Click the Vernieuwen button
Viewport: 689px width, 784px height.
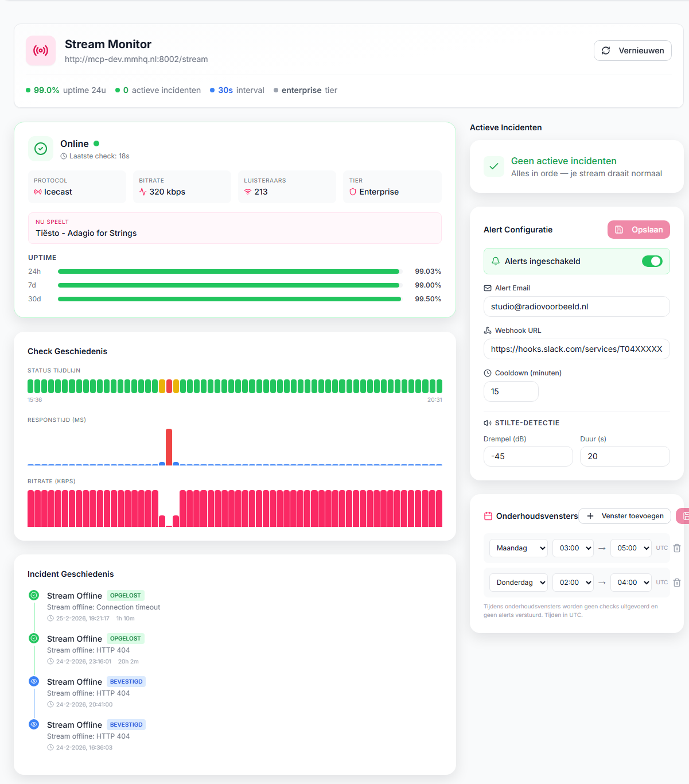pyautogui.click(x=632, y=51)
